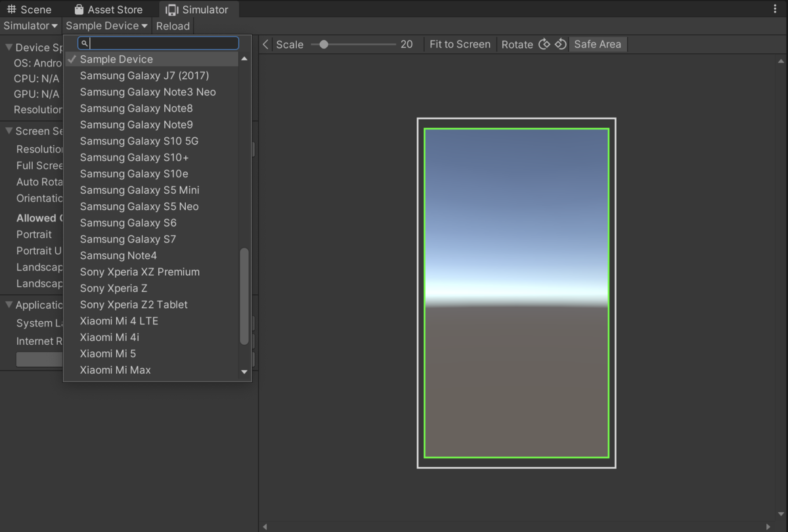This screenshot has width=788, height=532.
Task: Choose Samsung Galaxy S5 Mini
Action: click(152, 190)
